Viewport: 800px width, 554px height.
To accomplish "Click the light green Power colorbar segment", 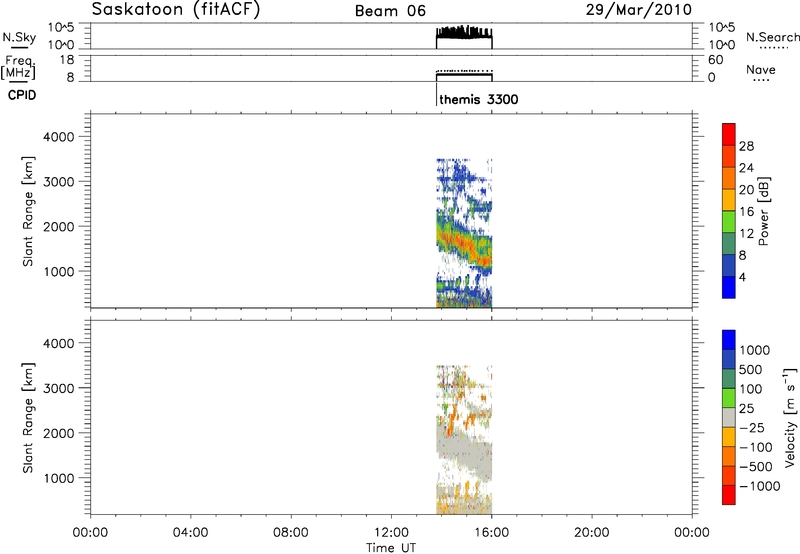I will click(x=729, y=222).
